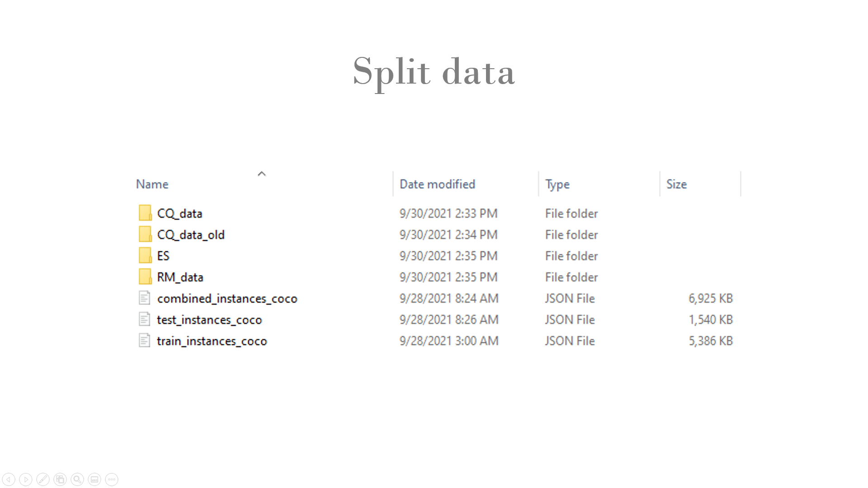The height and width of the screenshot is (488, 868).
Task: Click the Split data slide title
Action: tap(434, 72)
